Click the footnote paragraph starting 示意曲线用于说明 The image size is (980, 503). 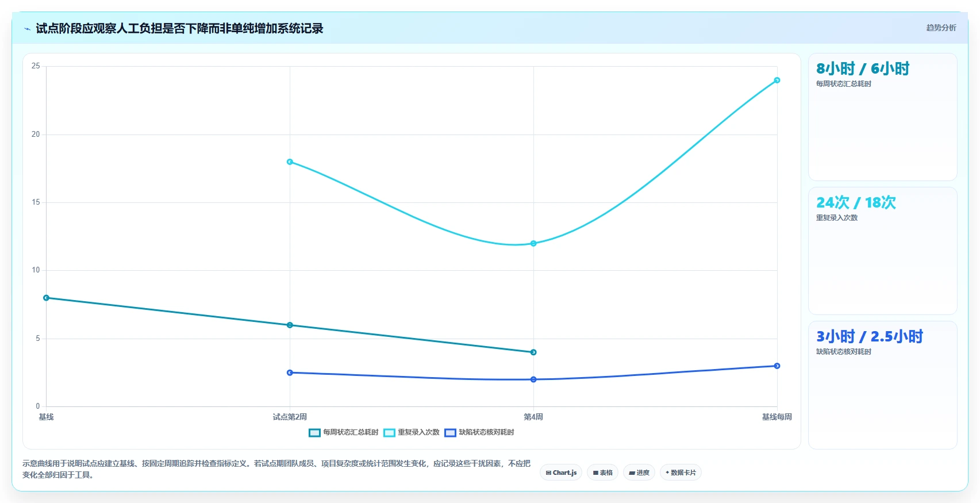(x=276, y=469)
